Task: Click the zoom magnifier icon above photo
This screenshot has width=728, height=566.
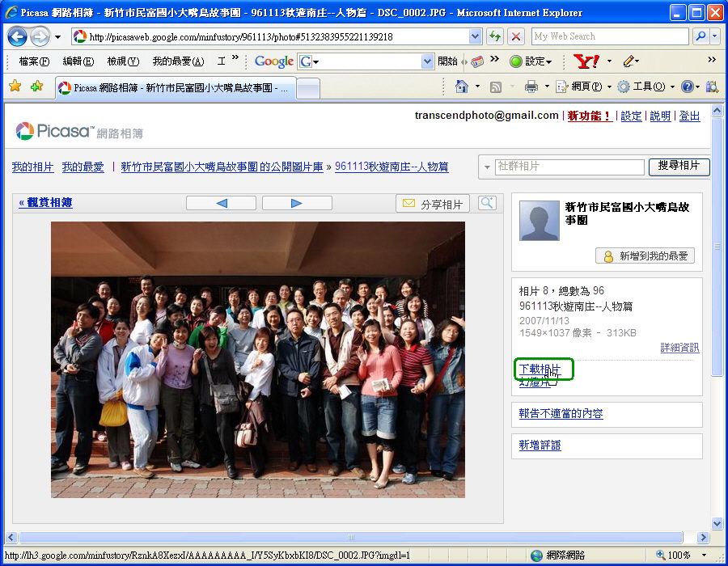Action: (487, 203)
